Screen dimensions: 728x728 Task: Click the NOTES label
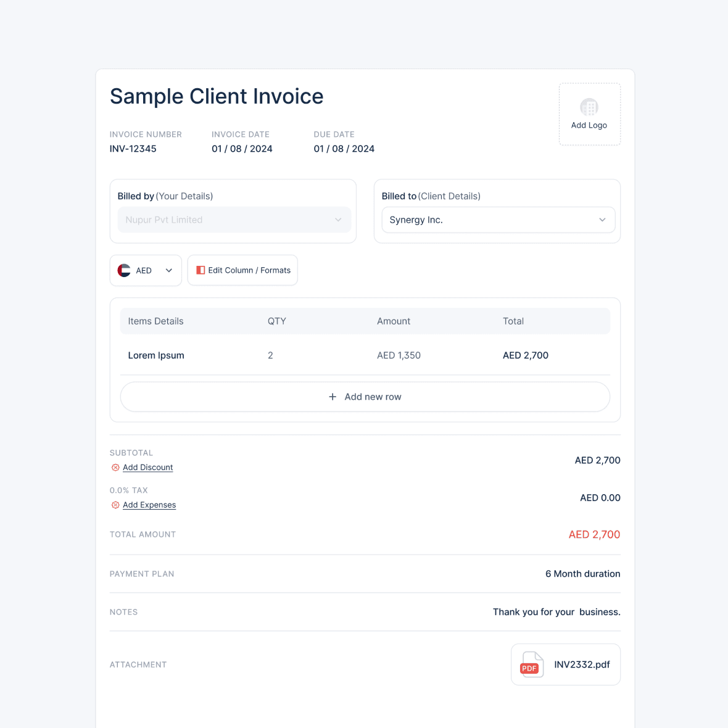[x=123, y=613]
